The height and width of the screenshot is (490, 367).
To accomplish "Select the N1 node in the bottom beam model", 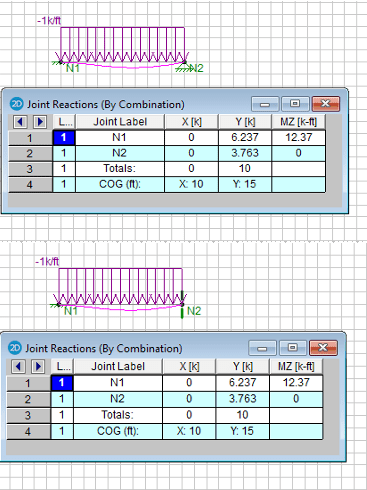I will click(59, 304).
